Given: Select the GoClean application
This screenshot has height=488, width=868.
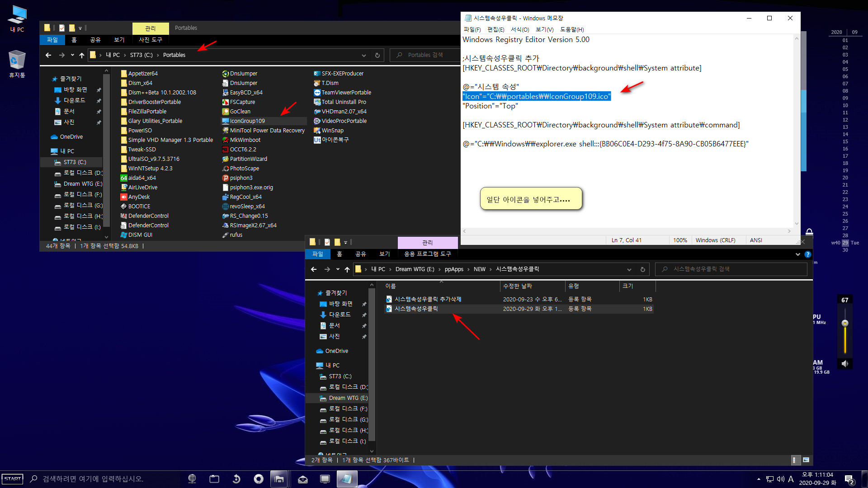Looking at the screenshot, I should (x=236, y=111).
